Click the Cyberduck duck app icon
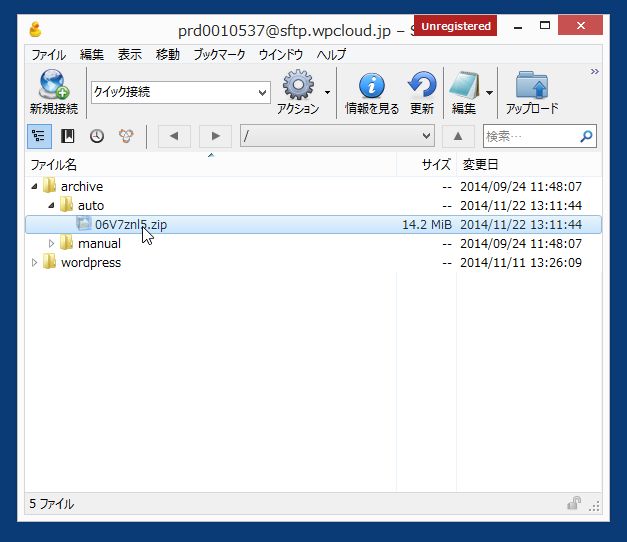 pos(36,30)
